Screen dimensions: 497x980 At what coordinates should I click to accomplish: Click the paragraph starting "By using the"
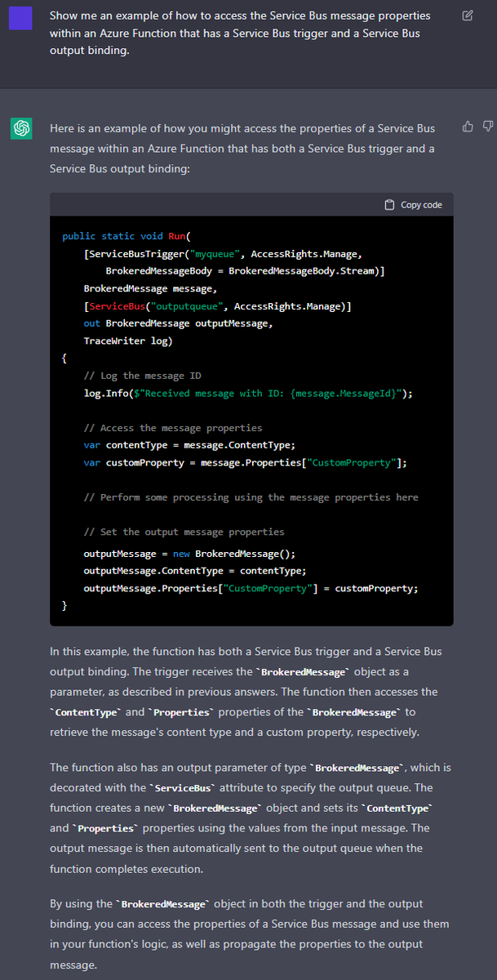click(x=249, y=933)
